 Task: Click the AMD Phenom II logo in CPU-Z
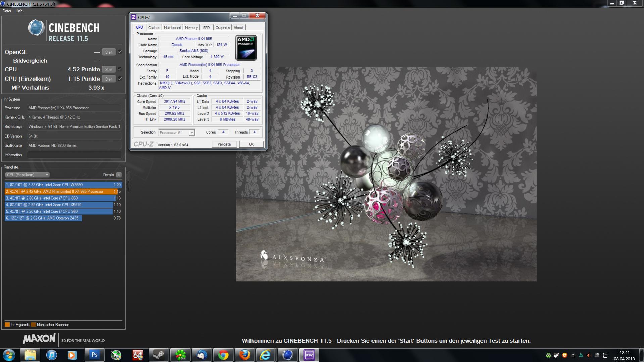(246, 48)
